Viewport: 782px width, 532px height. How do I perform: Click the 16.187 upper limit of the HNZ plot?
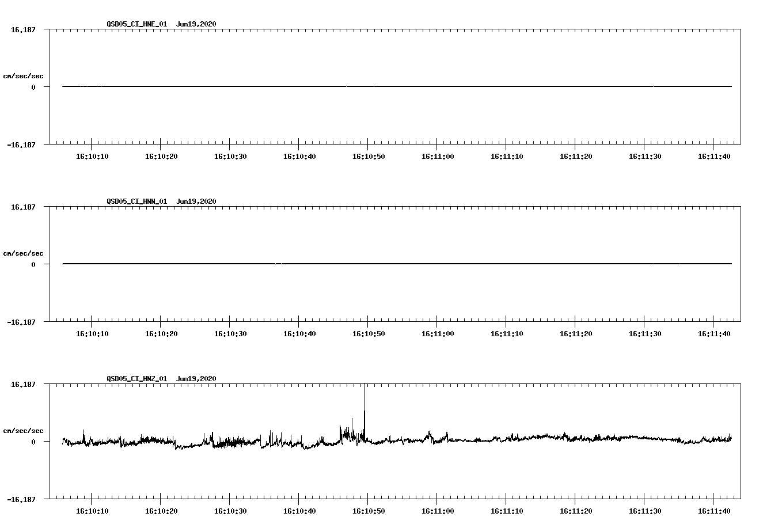23,384
